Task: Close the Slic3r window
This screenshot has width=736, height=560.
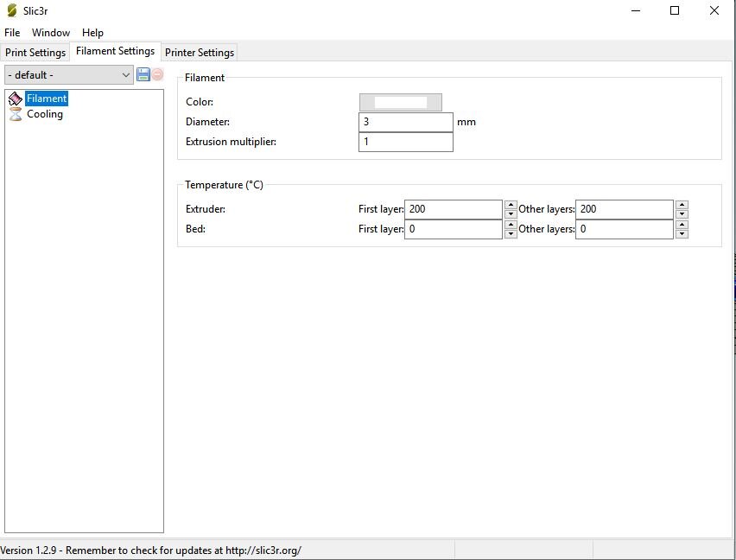Action: tap(714, 10)
